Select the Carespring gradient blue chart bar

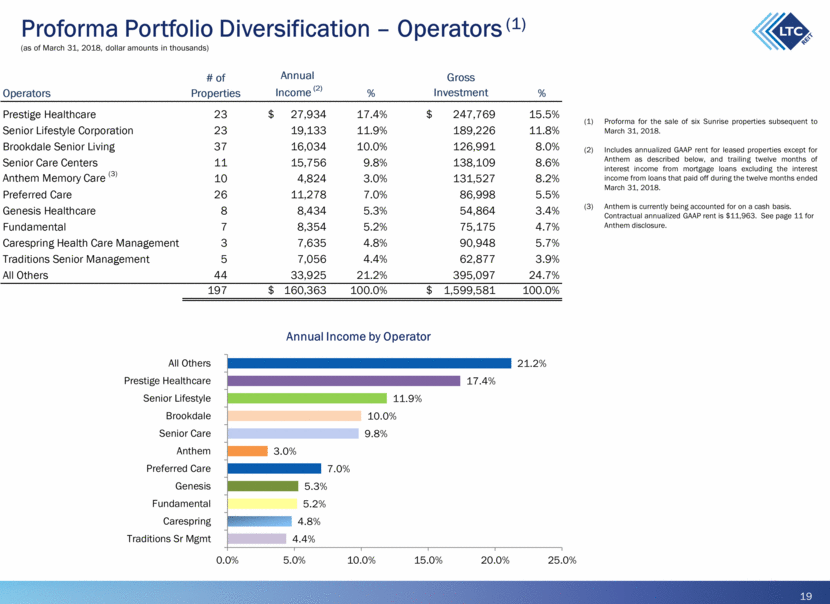click(x=259, y=521)
